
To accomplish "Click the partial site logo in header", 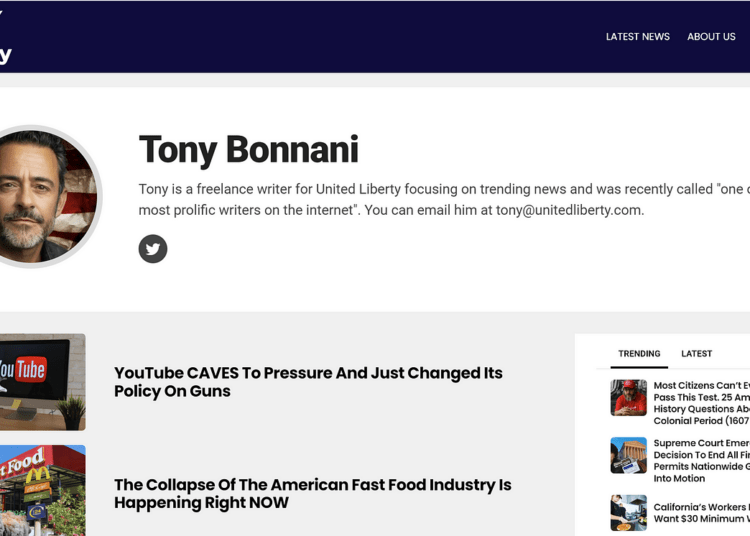I will click(x=5, y=37).
